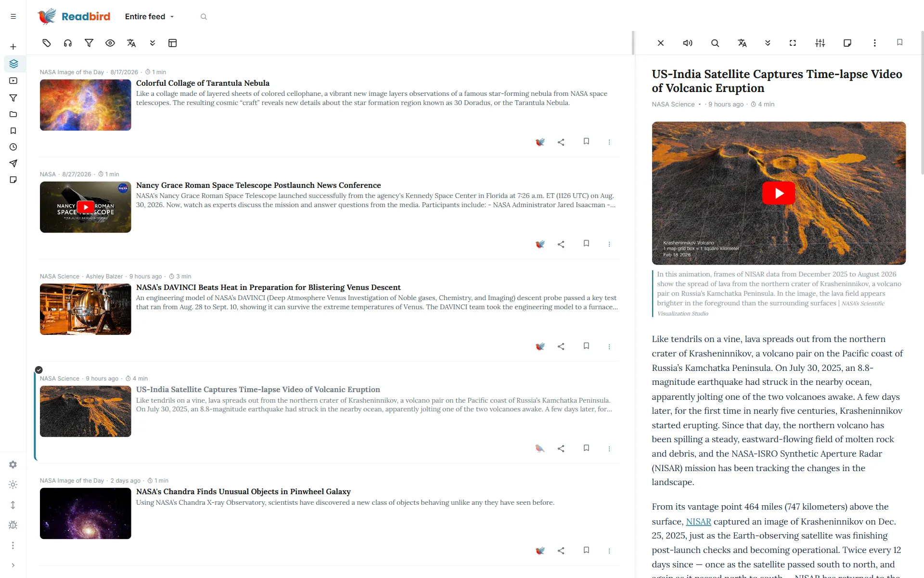Toggle the eye read-visibility icon
Viewport: 924px width, 578px height.
[110, 43]
